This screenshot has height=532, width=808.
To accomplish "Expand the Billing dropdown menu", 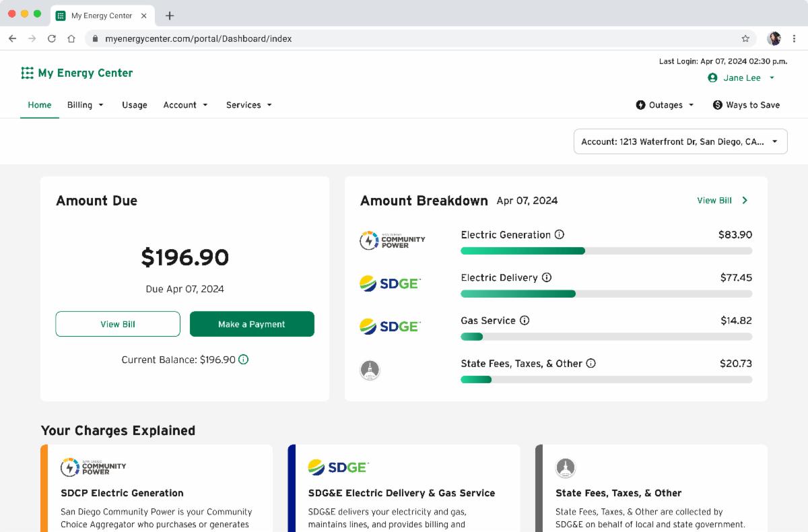I will pyautogui.click(x=86, y=105).
